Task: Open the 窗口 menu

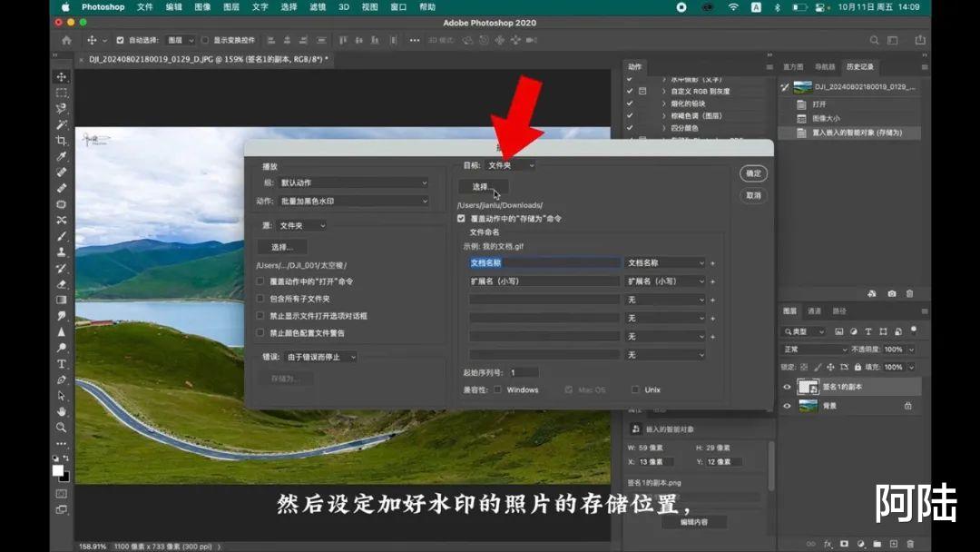Action: point(398,7)
